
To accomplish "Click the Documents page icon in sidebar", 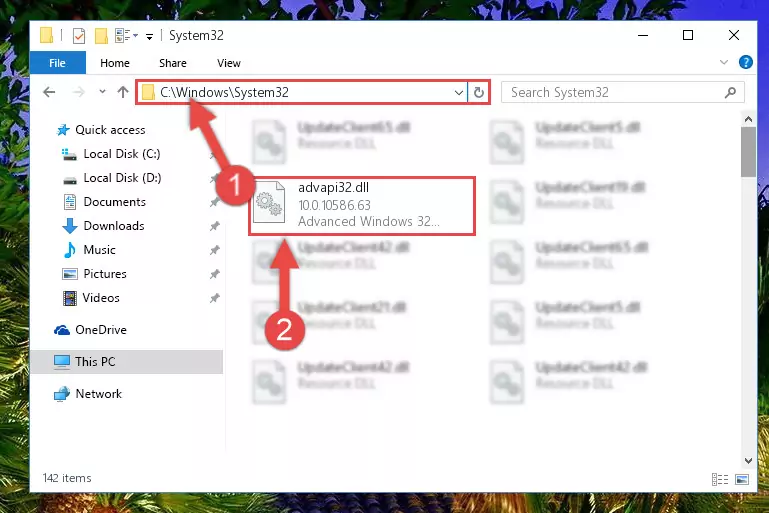I will tap(70, 202).
